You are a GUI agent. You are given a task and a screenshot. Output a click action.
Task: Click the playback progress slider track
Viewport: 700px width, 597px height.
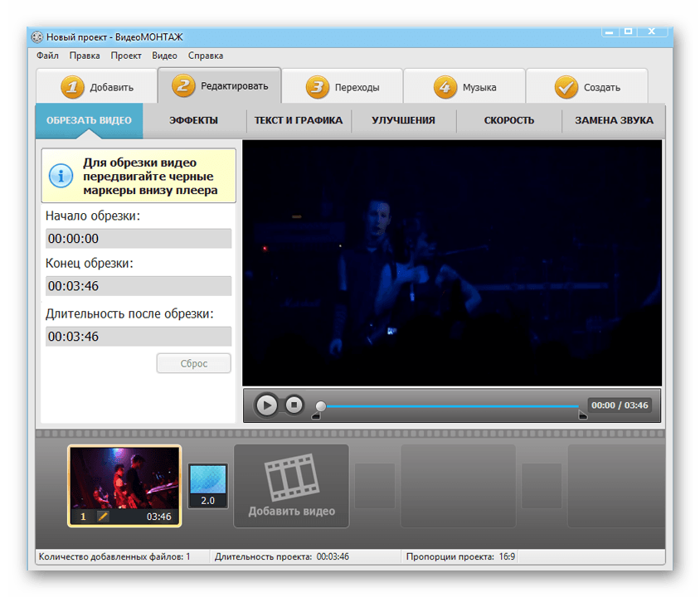(448, 406)
